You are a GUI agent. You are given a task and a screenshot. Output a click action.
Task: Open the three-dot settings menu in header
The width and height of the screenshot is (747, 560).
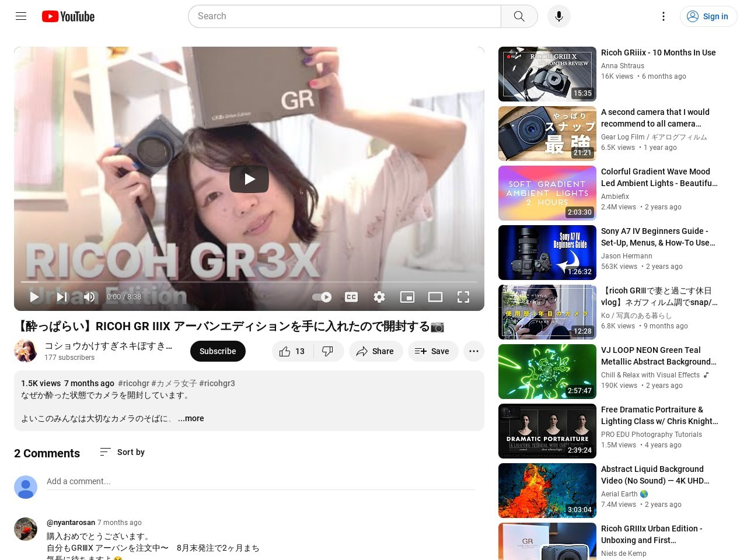click(663, 16)
